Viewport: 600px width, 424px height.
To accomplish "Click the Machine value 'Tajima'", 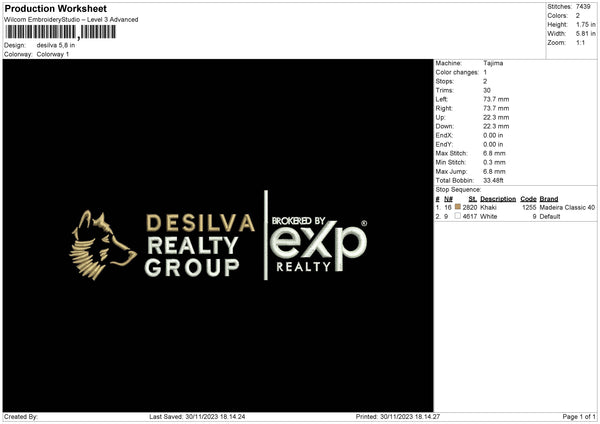I will tap(493, 63).
